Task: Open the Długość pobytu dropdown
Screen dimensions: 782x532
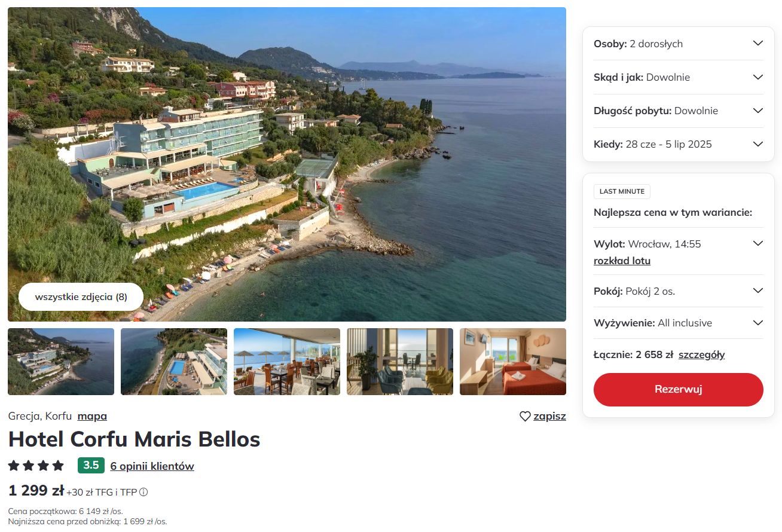Action: click(x=679, y=111)
